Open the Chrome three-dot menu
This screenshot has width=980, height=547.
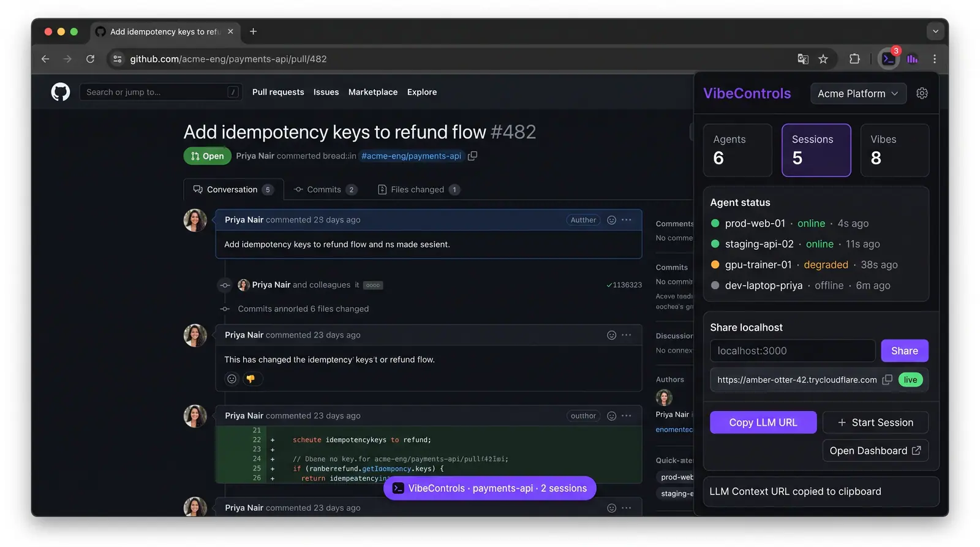tap(934, 59)
